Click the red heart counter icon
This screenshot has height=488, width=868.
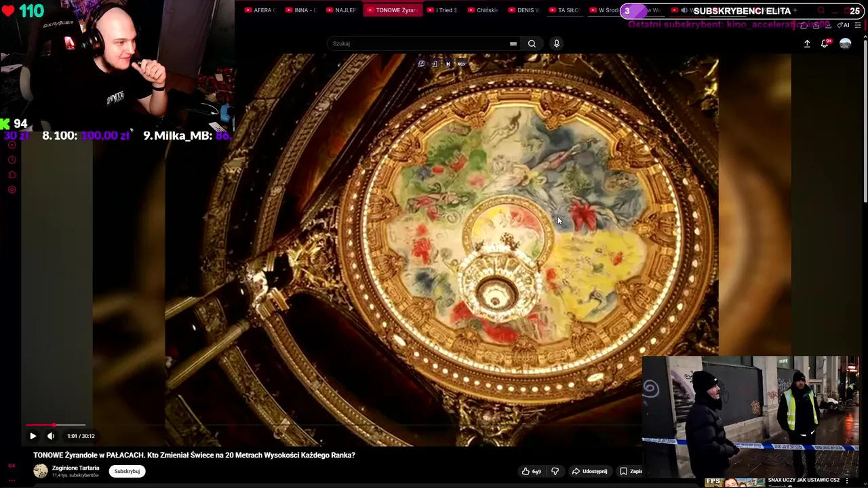point(7,11)
